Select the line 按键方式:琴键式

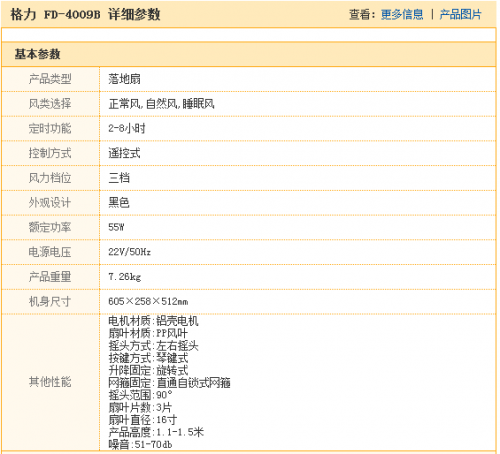coord(148,358)
